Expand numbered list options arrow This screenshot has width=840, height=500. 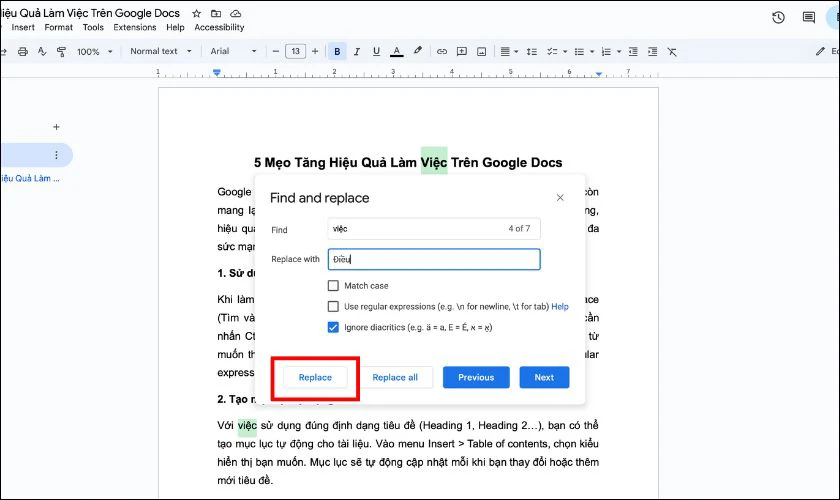pos(619,52)
